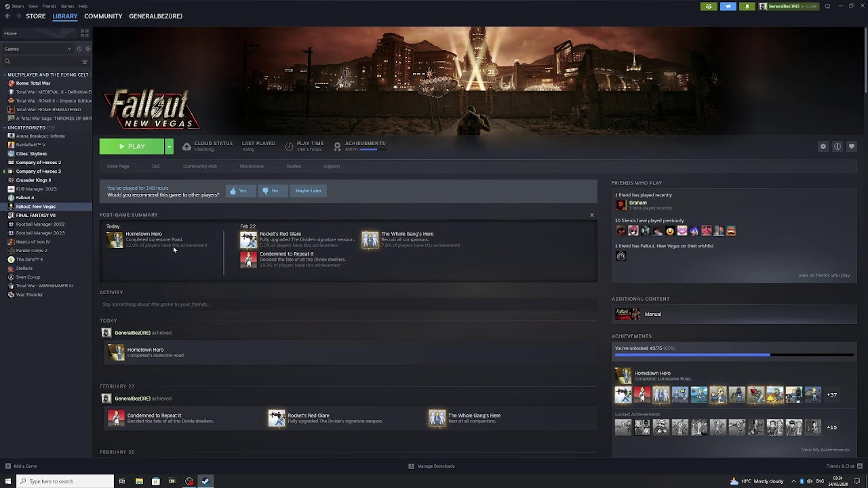This screenshot has height=488, width=868.
Task: Open View all friends who play link
Action: click(x=824, y=275)
